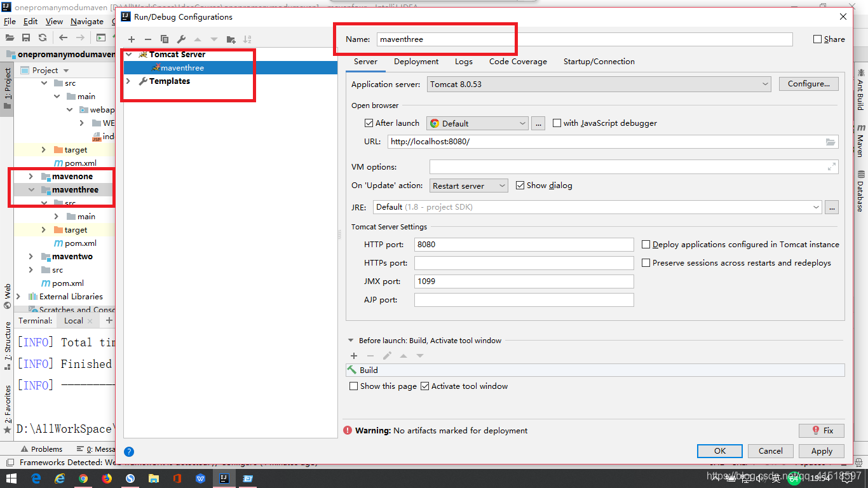
Task: Click the Name field containing maventhree
Action: (x=585, y=39)
